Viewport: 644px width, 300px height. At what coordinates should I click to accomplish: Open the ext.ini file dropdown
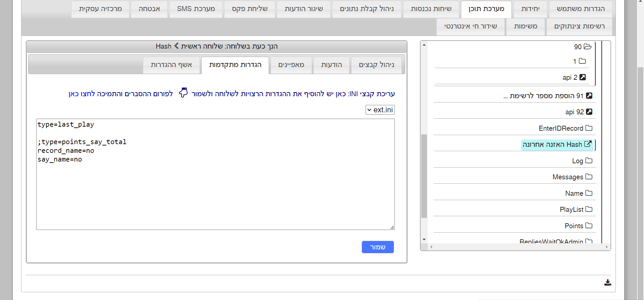tap(380, 110)
